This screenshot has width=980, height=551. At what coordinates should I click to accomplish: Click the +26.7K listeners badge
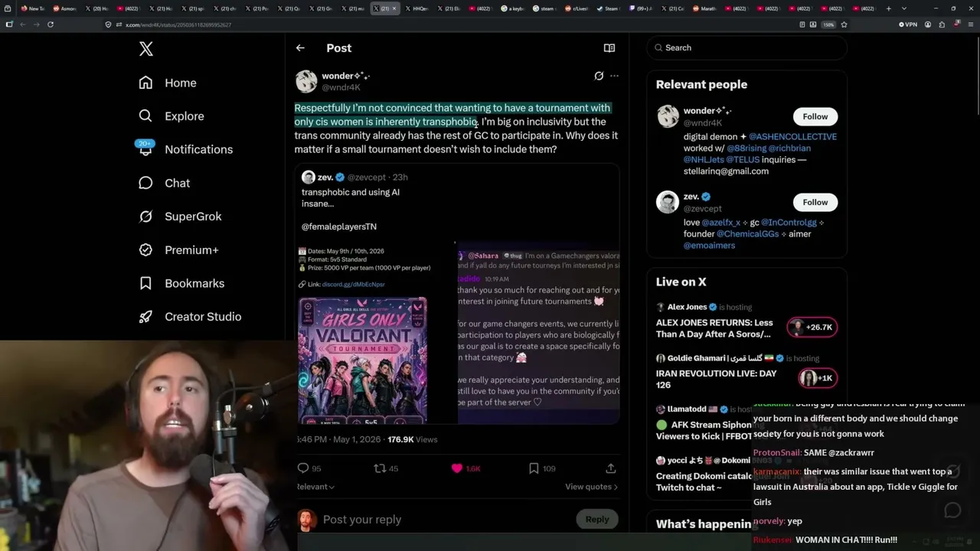tap(812, 327)
